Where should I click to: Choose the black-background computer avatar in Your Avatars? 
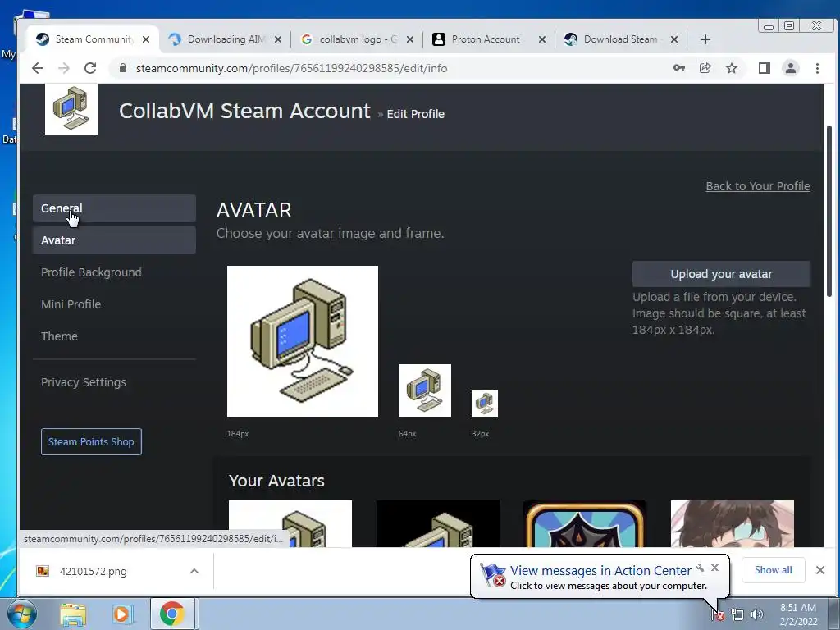[438, 523]
